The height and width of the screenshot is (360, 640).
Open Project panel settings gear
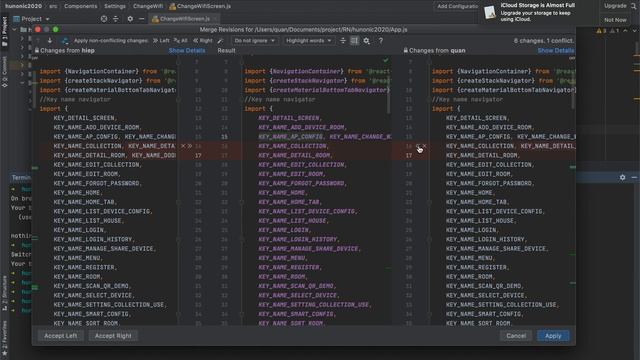pos(130,19)
